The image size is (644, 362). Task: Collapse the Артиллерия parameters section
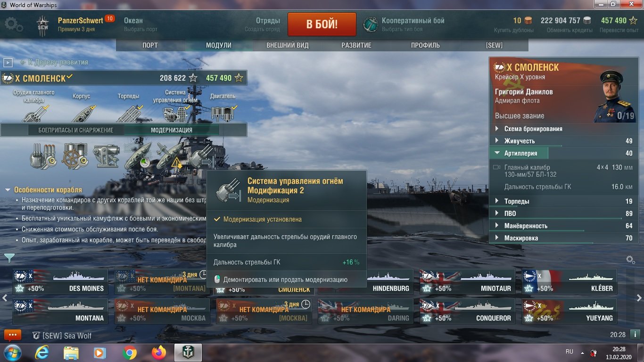[x=563, y=153]
